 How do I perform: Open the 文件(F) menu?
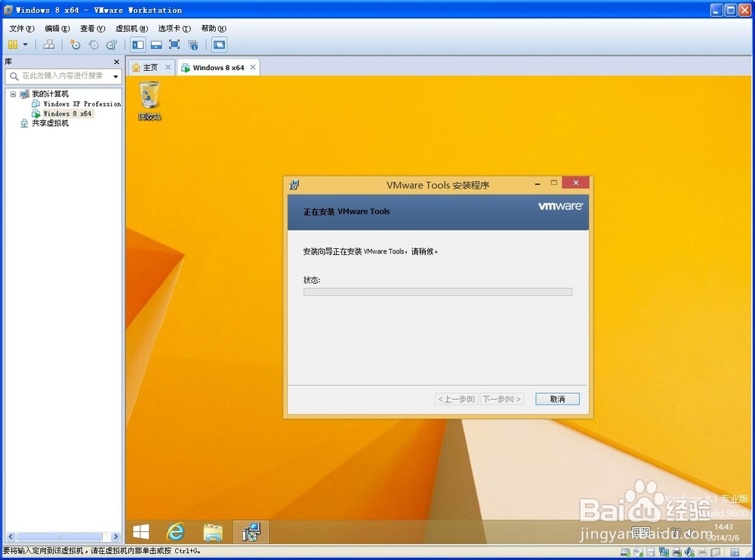(22, 29)
